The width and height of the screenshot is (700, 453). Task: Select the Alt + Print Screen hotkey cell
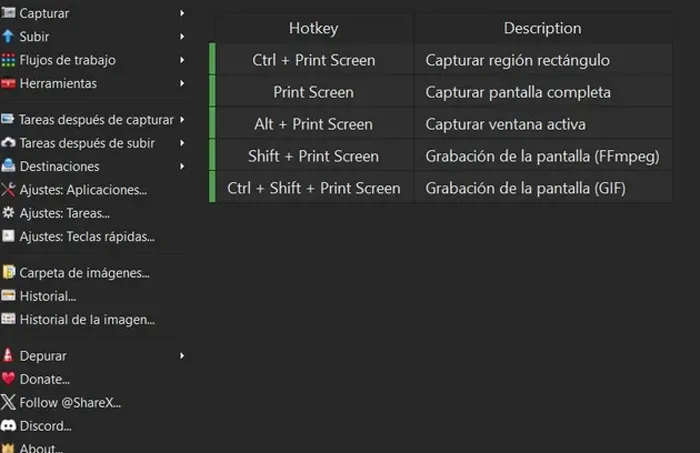coord(314,124)
